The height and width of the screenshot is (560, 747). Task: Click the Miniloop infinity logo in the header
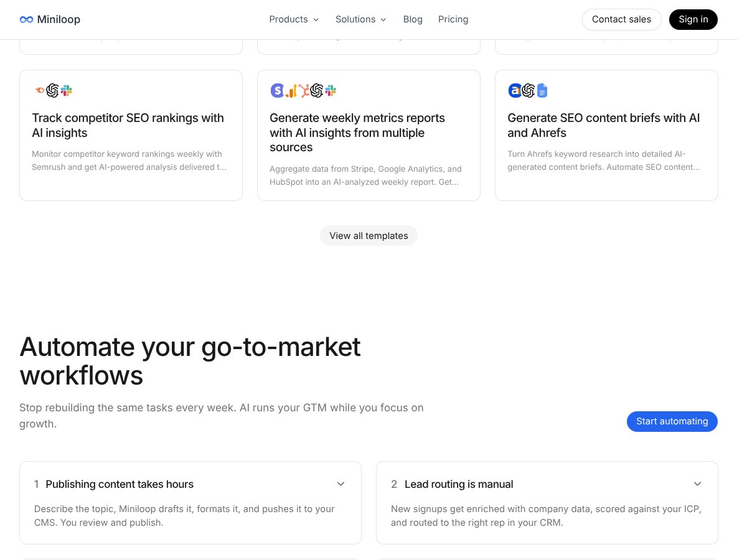click(26, 19)
